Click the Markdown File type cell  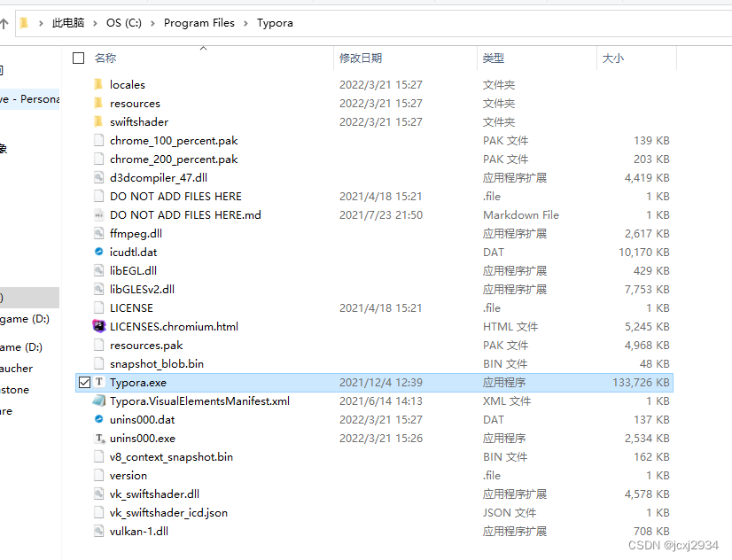[x=521, y=215]
